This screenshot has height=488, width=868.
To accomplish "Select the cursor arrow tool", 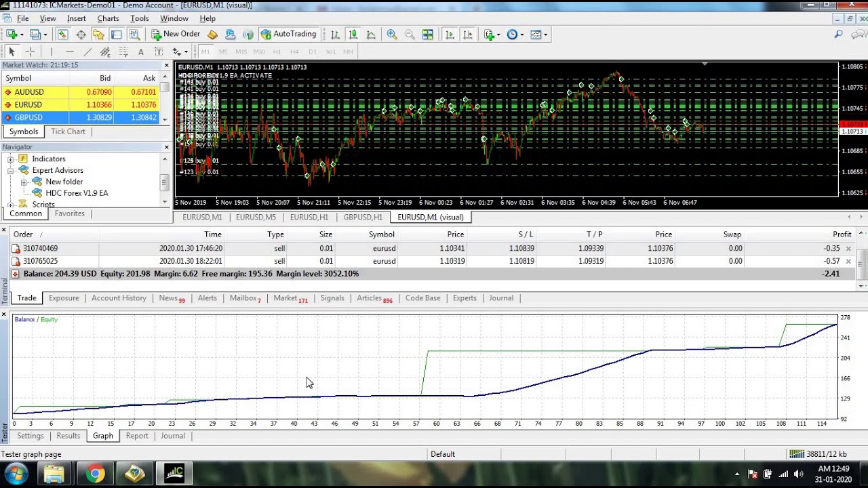I will 12,52.
